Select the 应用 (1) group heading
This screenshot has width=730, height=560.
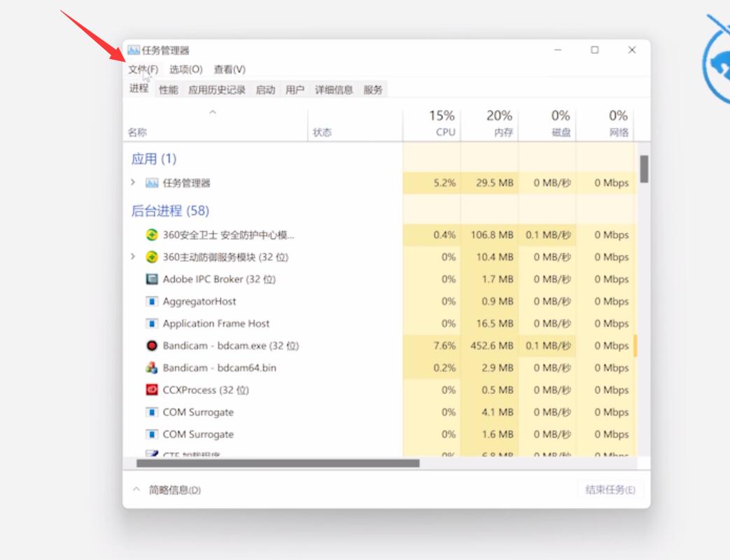(154, 159)
